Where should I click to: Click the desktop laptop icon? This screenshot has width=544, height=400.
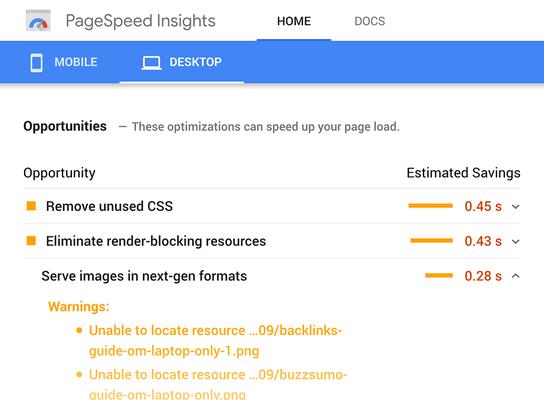click(151, 63)
